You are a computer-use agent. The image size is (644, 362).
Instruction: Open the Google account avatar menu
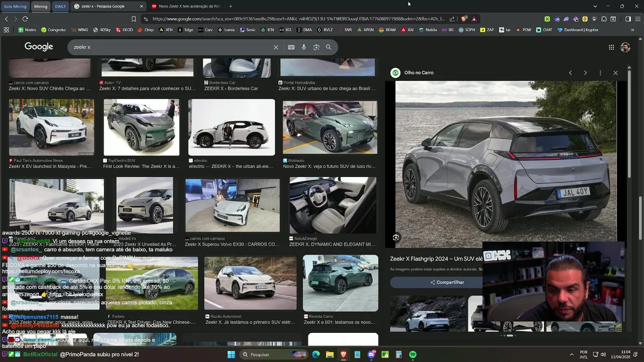(x=625, y=47)
